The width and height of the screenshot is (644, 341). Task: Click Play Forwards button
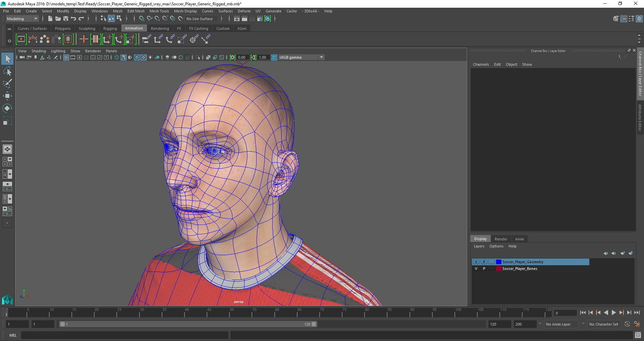point(613,312)
